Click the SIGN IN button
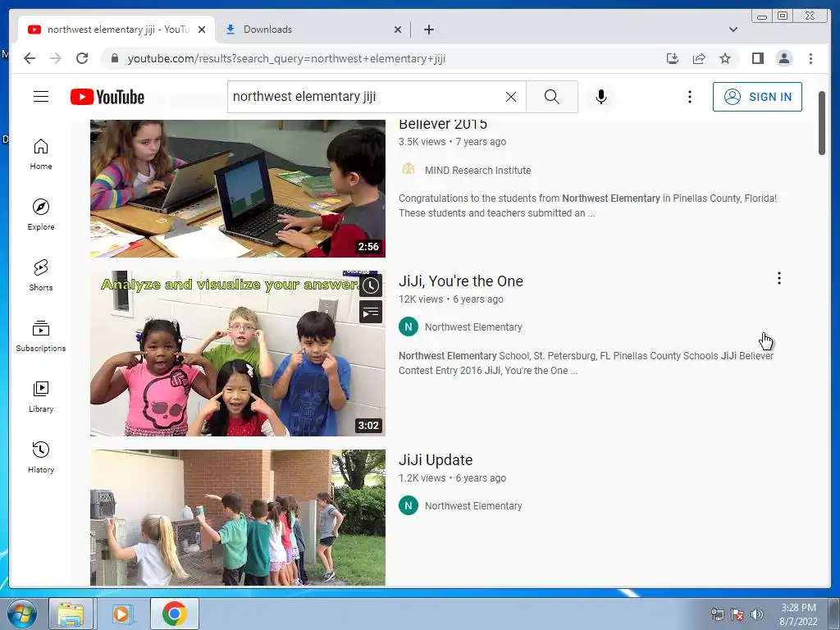840x630 pixels. [757, 97]
